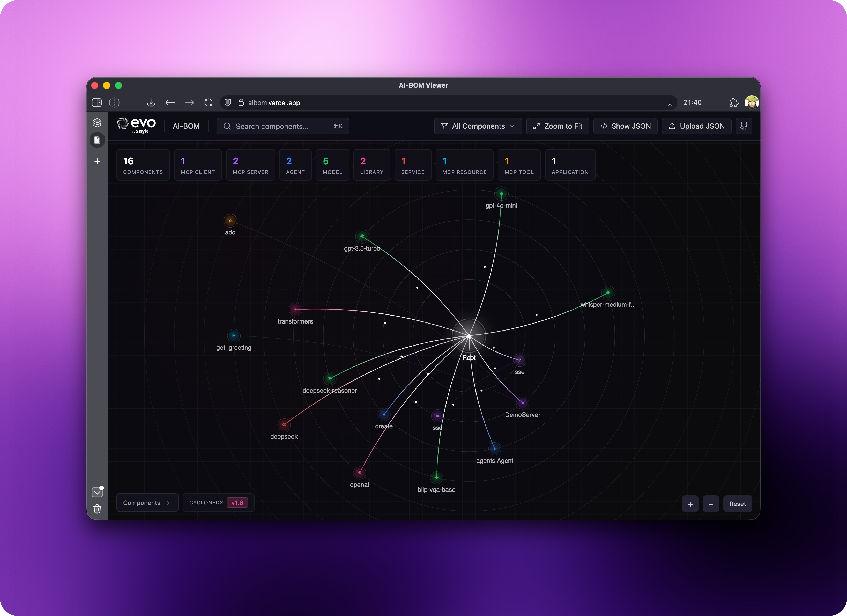
Task: Open the browser extensions puzzle icon
Action: click(733, 102)
